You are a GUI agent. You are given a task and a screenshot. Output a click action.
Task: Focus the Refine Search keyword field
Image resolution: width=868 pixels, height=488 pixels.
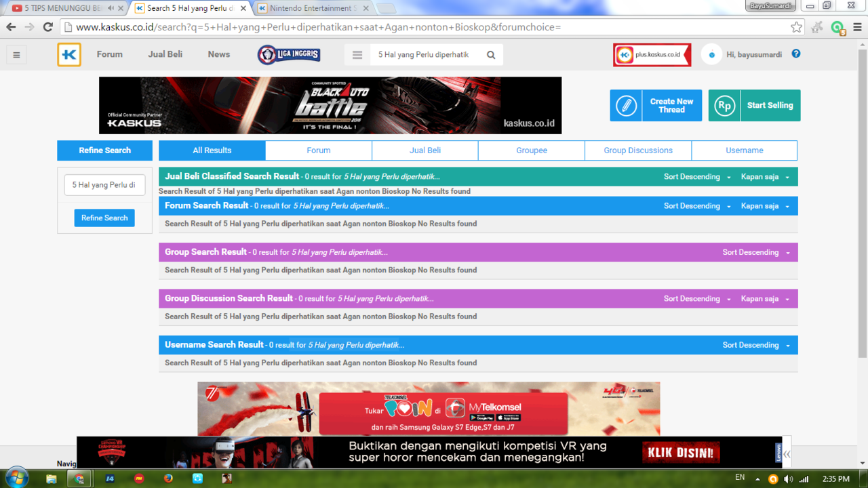[x=104, y=185]
